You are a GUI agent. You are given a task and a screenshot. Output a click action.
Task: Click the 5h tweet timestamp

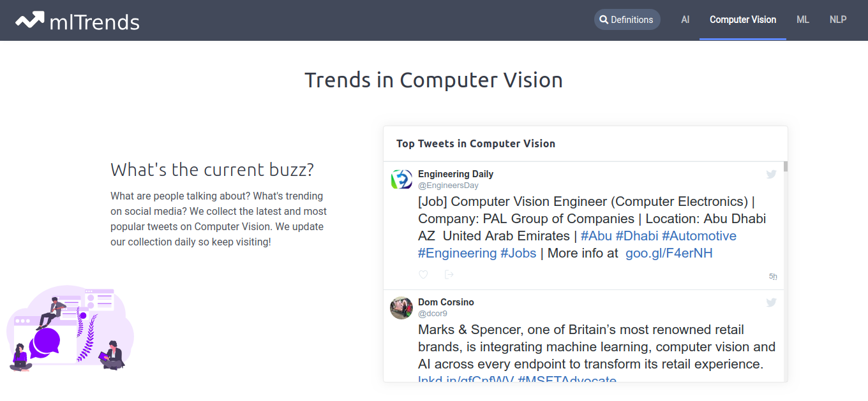773,277
